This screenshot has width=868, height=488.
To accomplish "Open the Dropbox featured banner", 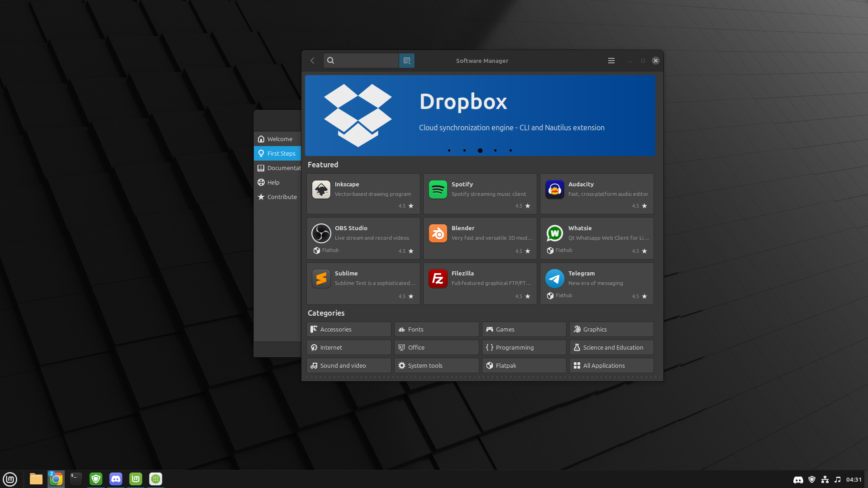I will point(480,115).
